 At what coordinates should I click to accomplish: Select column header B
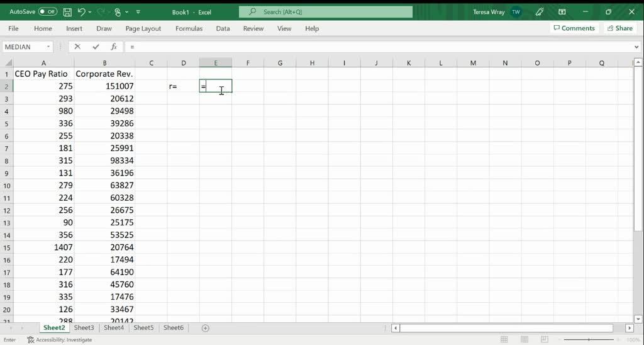105,63
